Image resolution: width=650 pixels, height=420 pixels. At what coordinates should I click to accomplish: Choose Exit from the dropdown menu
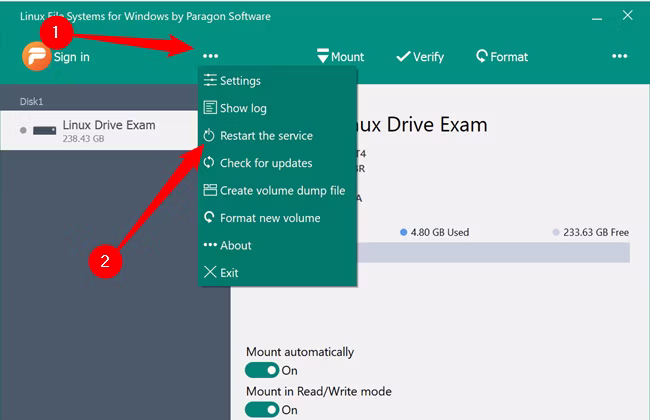(x=277, y=272)
